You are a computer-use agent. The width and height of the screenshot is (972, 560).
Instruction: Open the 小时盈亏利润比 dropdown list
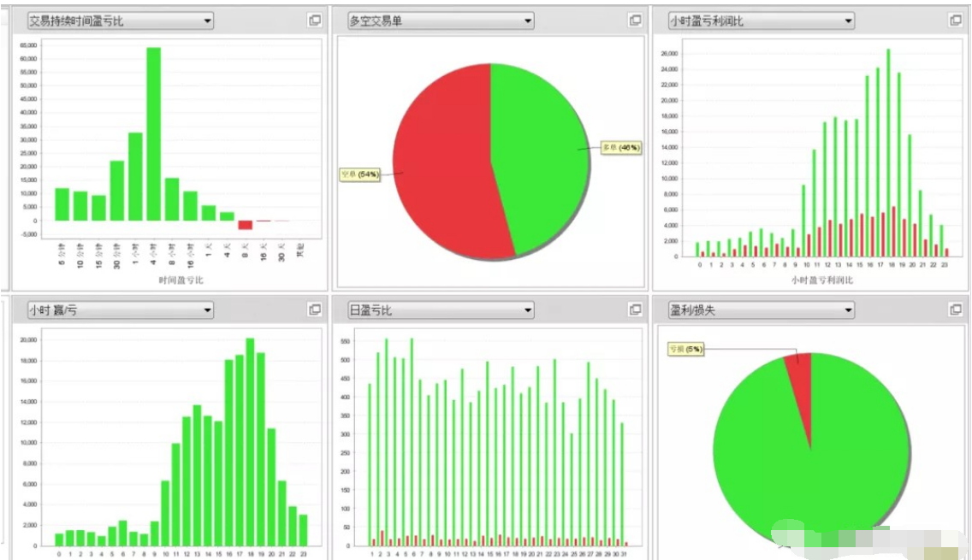click(847, 21)
